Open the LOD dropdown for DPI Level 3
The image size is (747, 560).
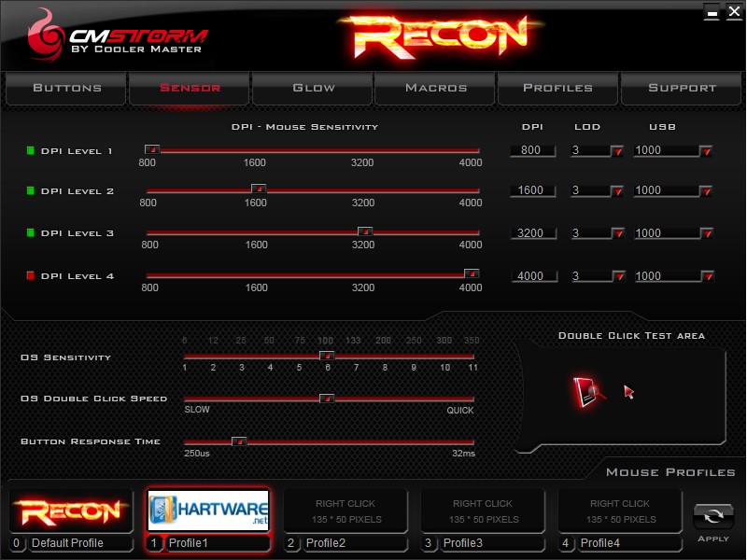tap(618, 234)
